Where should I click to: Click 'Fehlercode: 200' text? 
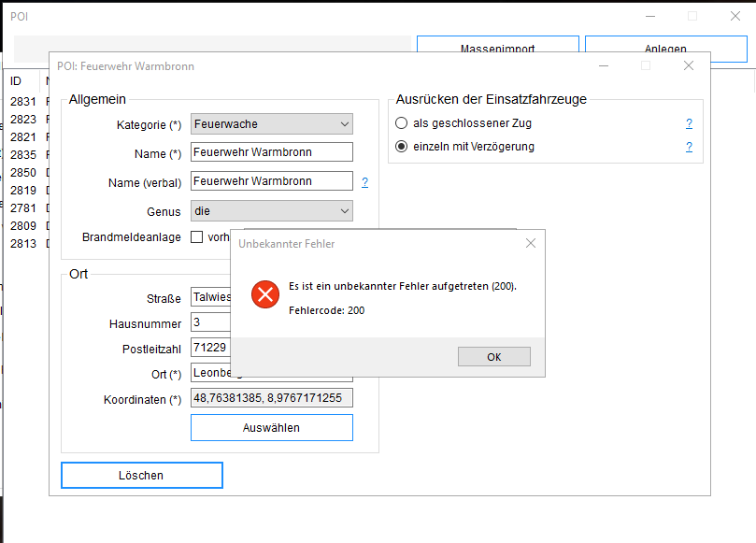coord(326,310)
